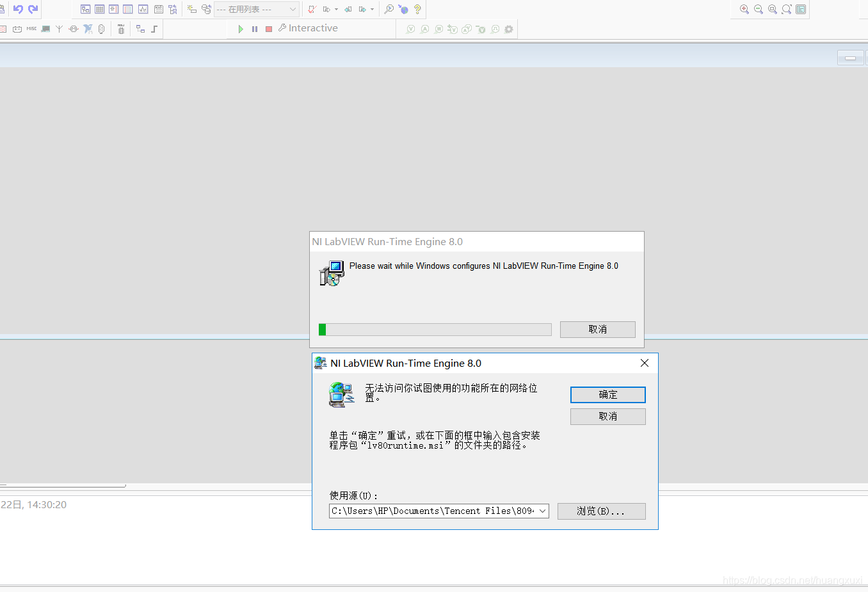Click the horizontal scrollbar below the workspace
Image resolution: width=868 pixels, height=592 pixels.
point(63,486)
